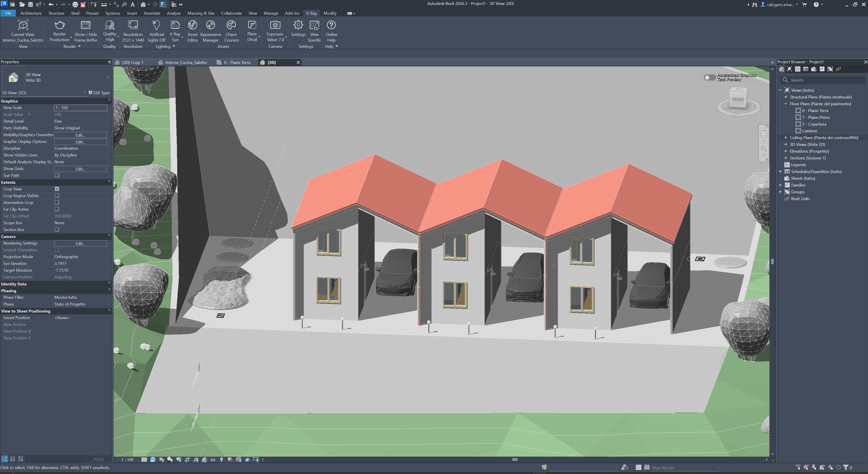Switch to the Interno_Cucina_Salotto view tab
The width and height of the screenshot is (868, 474).
(x=186, y=63)
